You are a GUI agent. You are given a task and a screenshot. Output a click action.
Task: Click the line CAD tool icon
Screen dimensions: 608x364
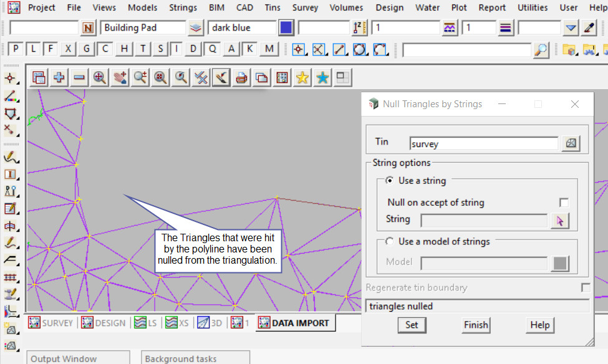[339, 50]
